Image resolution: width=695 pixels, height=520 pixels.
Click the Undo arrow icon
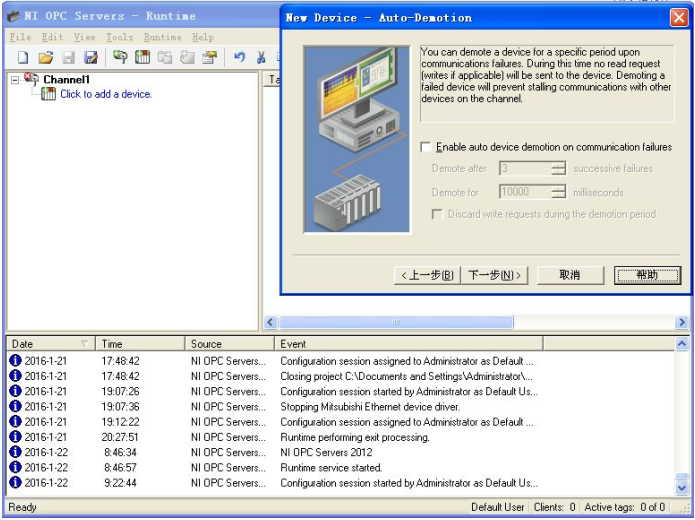239,57
